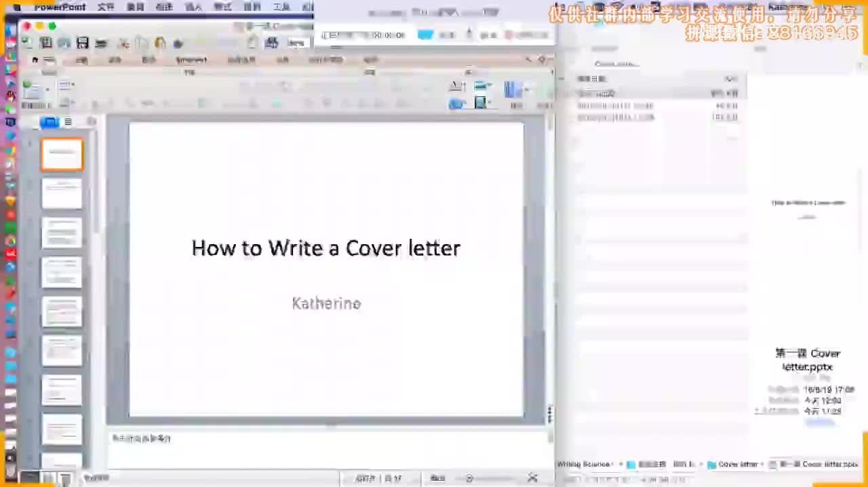Select the second slide thumbnail
This screenshot has height=487, width=868.
(x=62, y=193)
